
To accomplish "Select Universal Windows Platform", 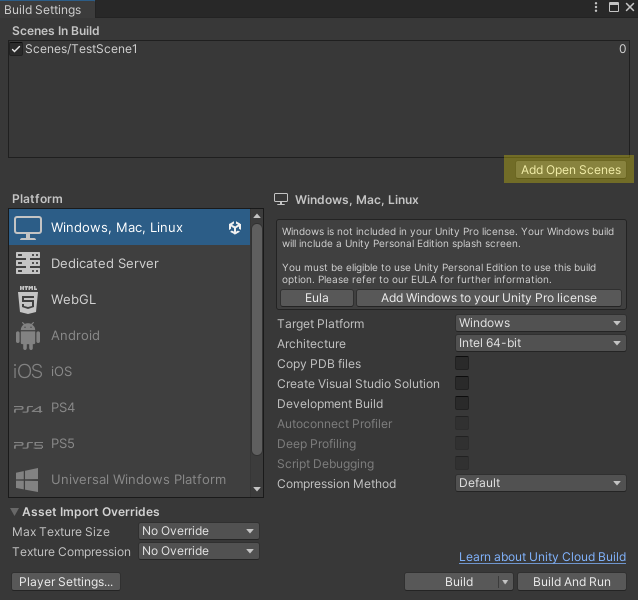I will pyautogui.click(x=129, y=479).
